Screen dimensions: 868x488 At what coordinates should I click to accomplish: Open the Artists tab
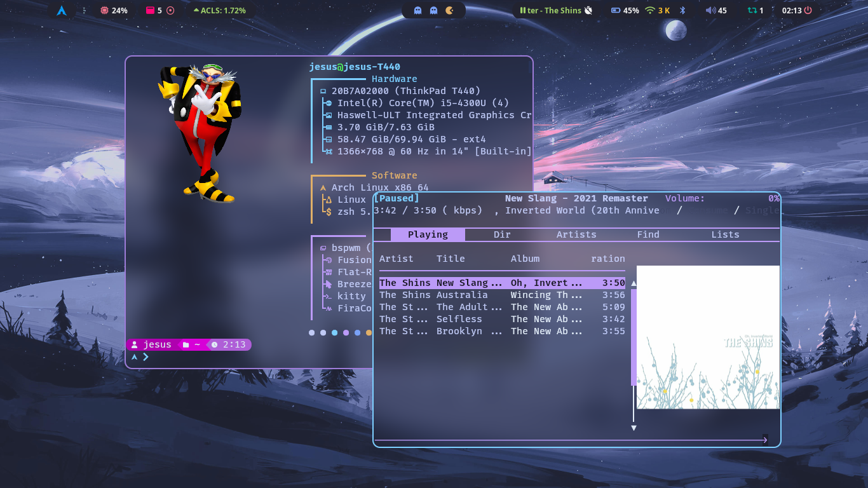[576, 234]
